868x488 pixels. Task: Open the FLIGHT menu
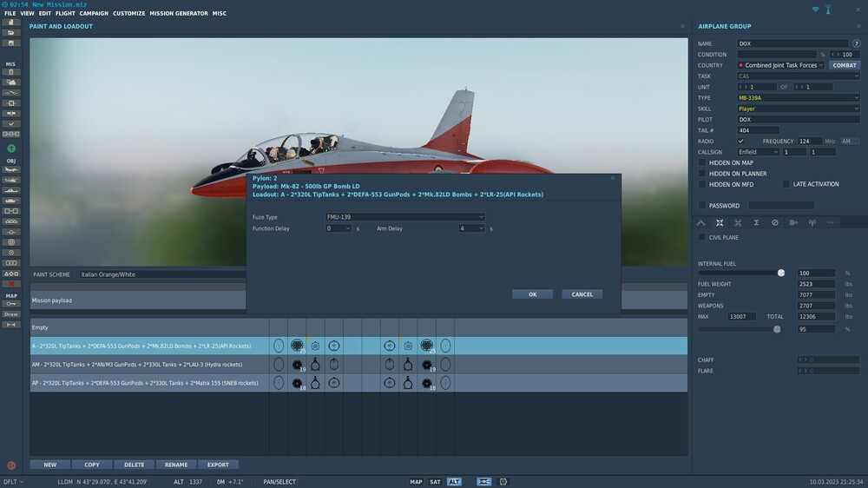click(65, 13)
